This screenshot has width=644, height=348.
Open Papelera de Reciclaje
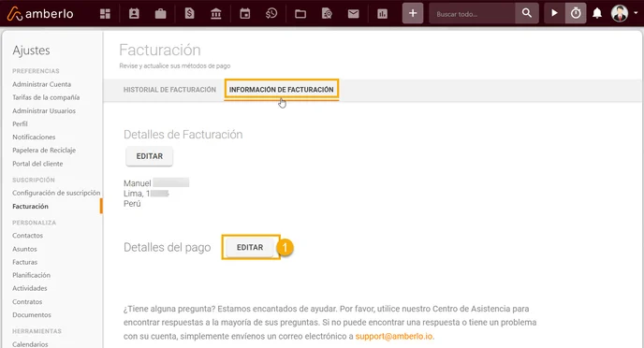tap(44, 151)
